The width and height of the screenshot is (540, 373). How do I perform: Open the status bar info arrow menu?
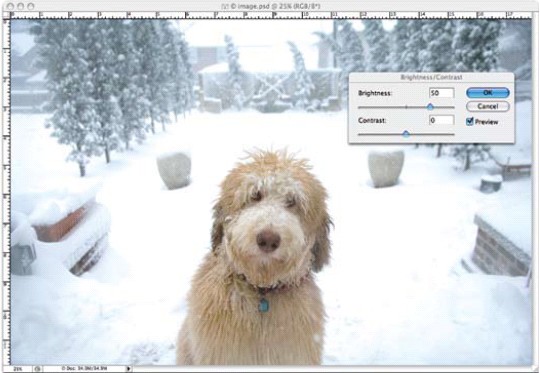click(128, 369)
